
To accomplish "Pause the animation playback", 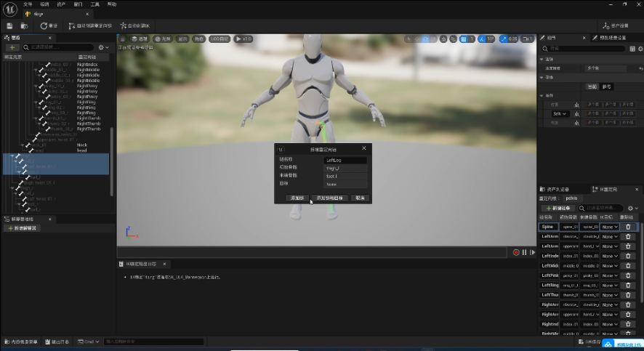I will [x=525, y=252].
